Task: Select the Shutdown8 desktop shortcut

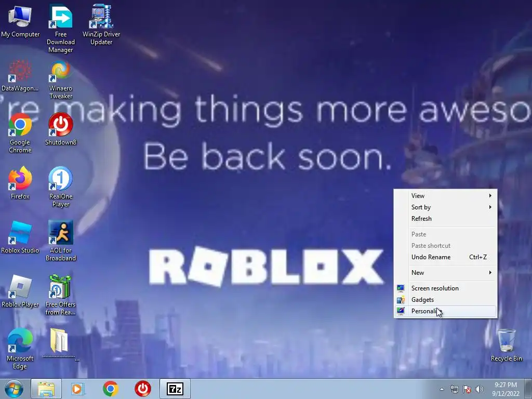Action: (61, 129)
